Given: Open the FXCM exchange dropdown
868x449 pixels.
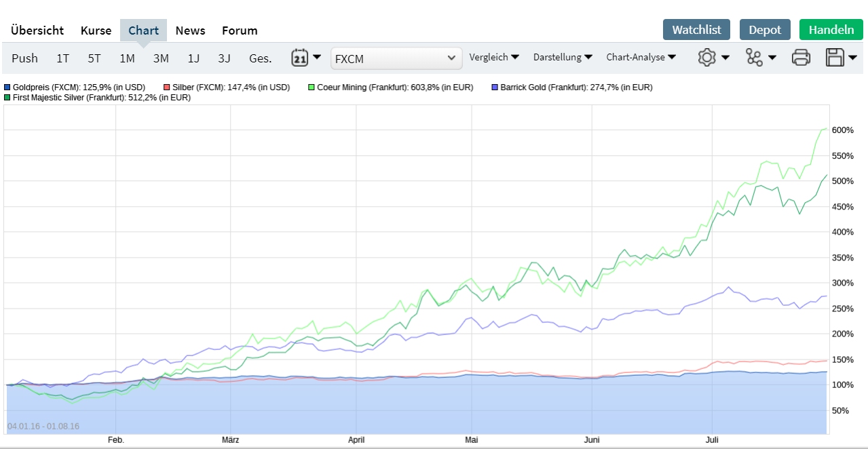Looking at the screenshot, I should (396, 58).
